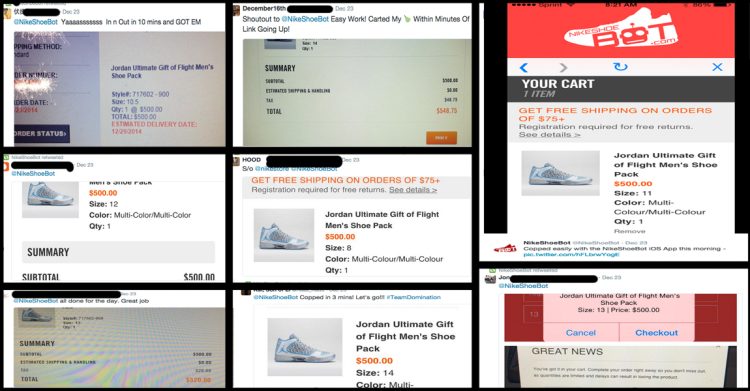750x391 pixels.
Task: Tap Checkout in the shoe pack dialog
Action: [656, 333]
